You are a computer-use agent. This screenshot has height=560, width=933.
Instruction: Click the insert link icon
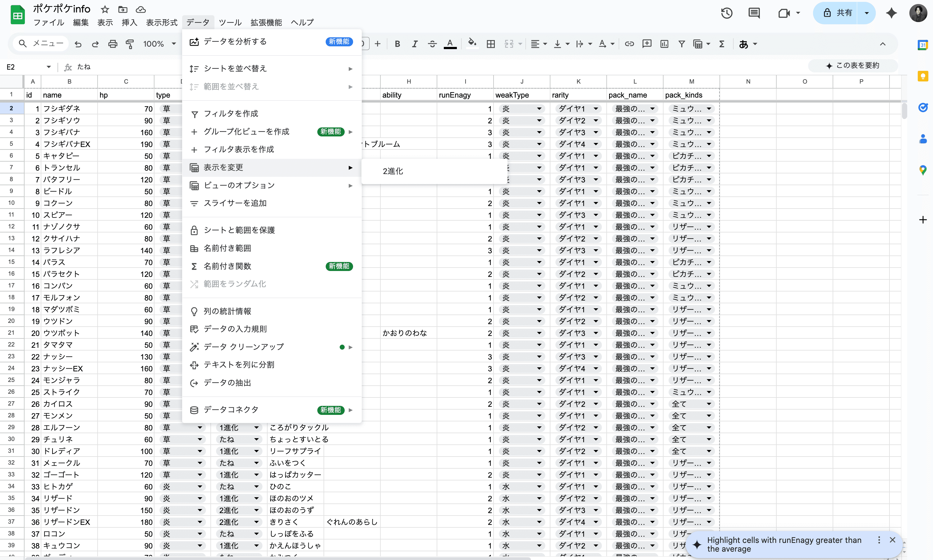629,44
